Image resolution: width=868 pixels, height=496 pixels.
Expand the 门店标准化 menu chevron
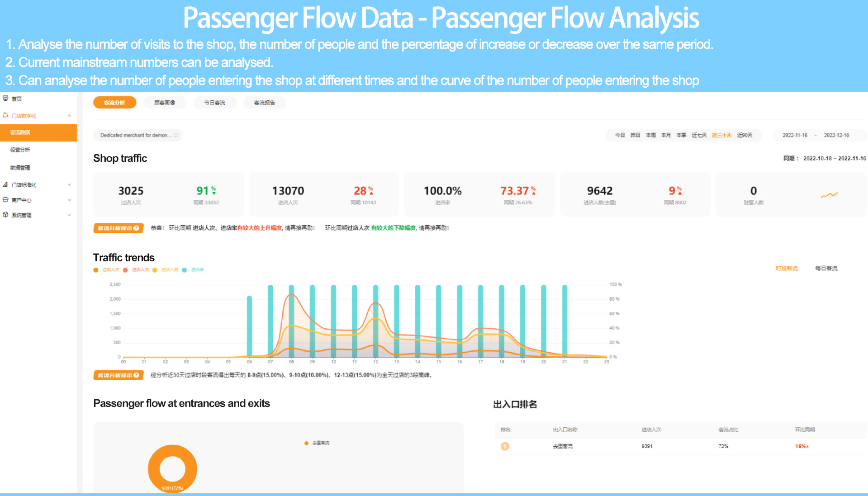click(x=69, y=184)
